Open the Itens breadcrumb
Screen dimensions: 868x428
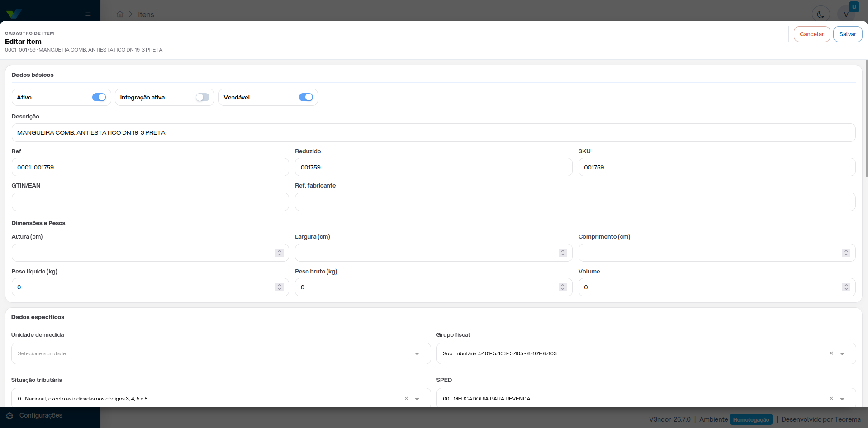click(146, 14)
